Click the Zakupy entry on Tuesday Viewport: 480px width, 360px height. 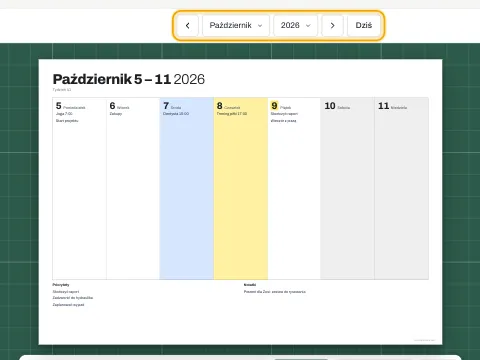(116, 114)
